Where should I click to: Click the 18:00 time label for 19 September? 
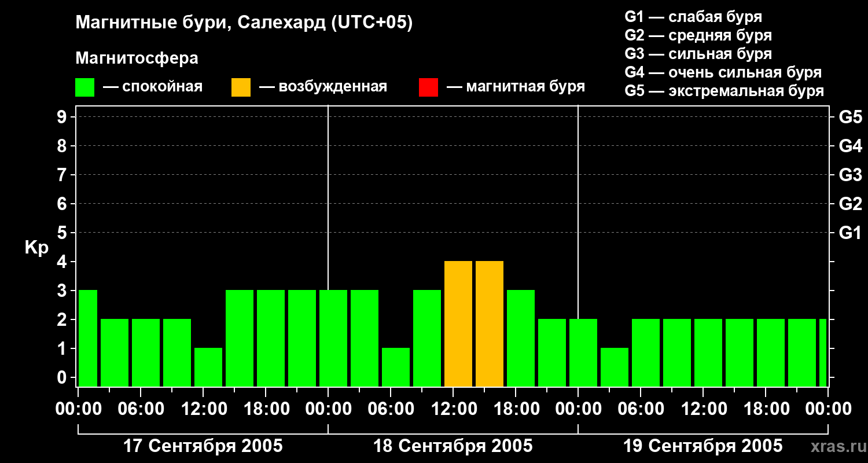coord(766,410)
